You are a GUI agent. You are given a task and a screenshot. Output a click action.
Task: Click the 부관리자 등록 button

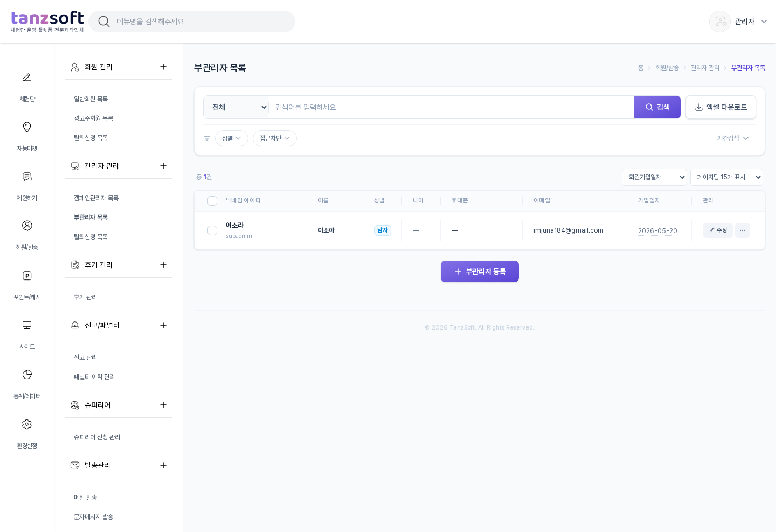click(x=480, y=271)
